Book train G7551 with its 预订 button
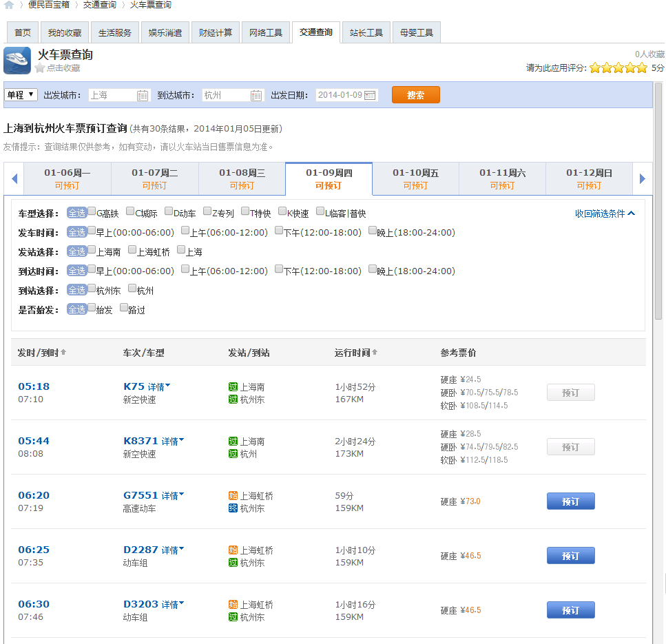 click(570, 501)
